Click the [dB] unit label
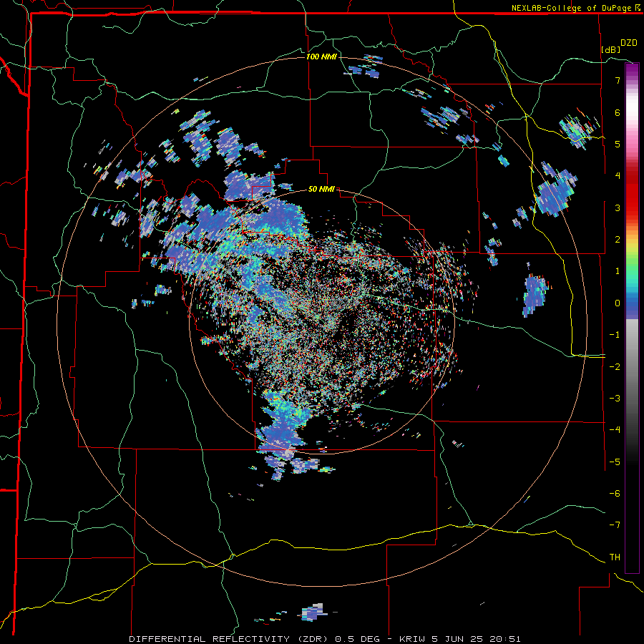Screen dimensions: 644x644 tap(611, 49)
